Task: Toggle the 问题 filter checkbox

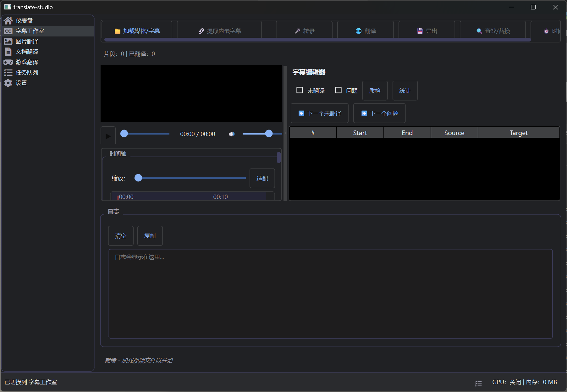Action: [339, 91]
